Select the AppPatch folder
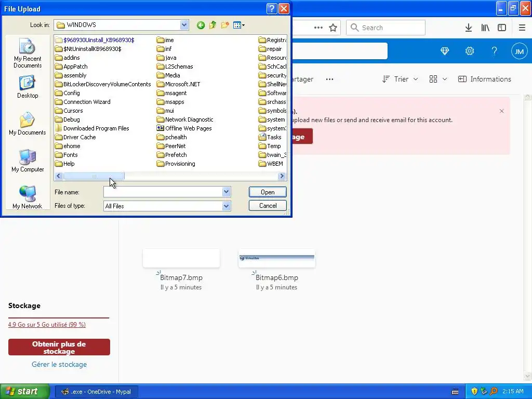 71,66
